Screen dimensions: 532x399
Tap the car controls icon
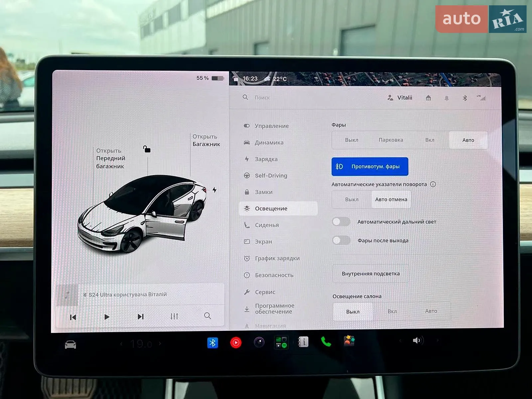[x=70, y=345]
